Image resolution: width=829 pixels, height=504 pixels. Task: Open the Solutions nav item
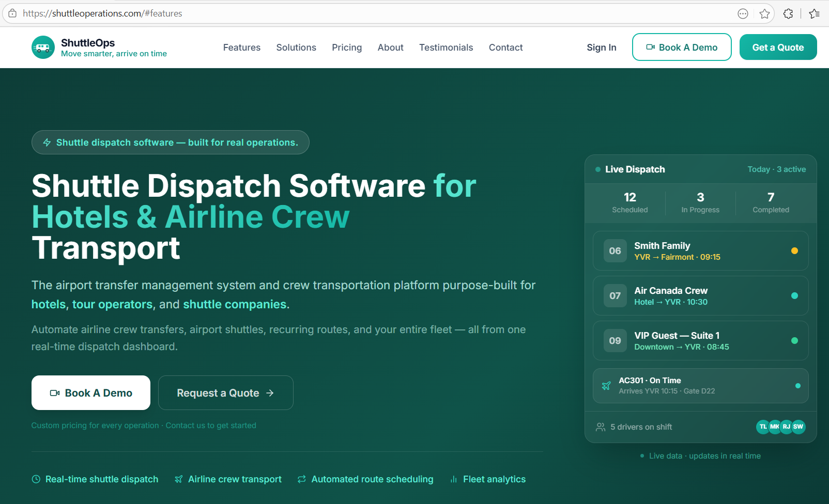(x=296, y=48)
